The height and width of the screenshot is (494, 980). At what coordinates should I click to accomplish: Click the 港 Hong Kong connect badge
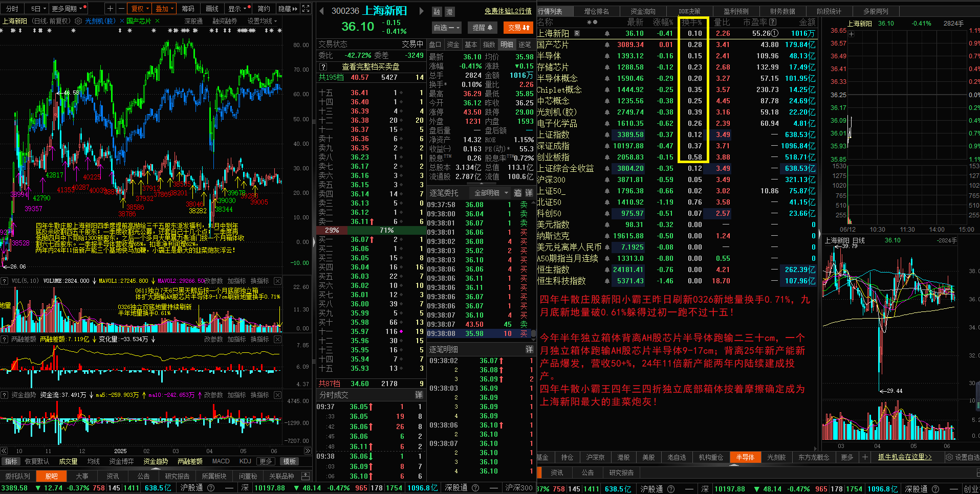click(x=449, y=12)
